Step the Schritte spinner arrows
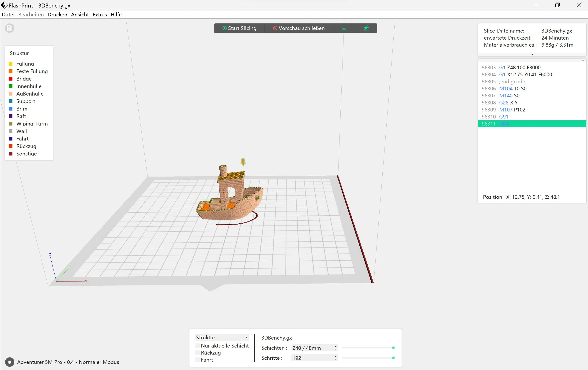588x370 pixels. (x=336, y=358)
